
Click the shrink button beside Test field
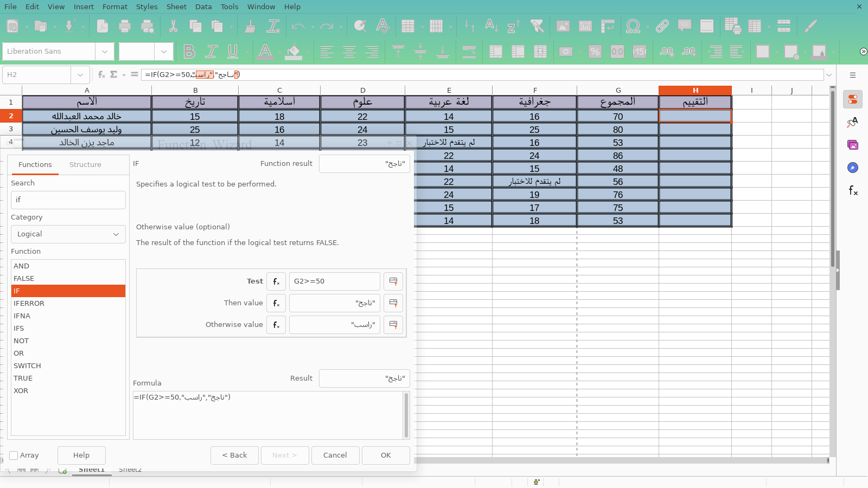393,281
